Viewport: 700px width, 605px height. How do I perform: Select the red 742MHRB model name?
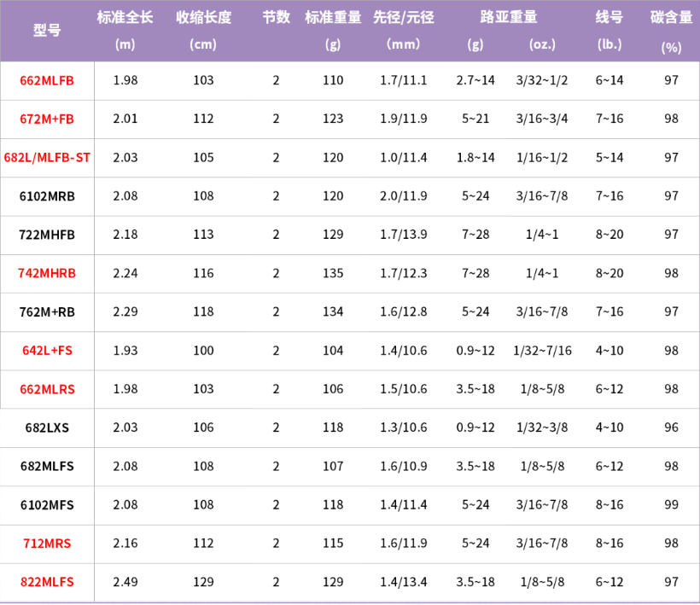point(47,273)
